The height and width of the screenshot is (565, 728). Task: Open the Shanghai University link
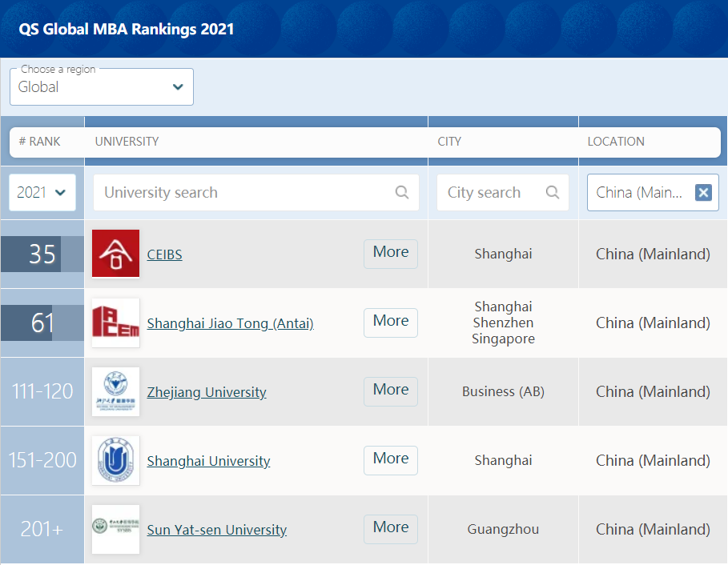[208, 461]
